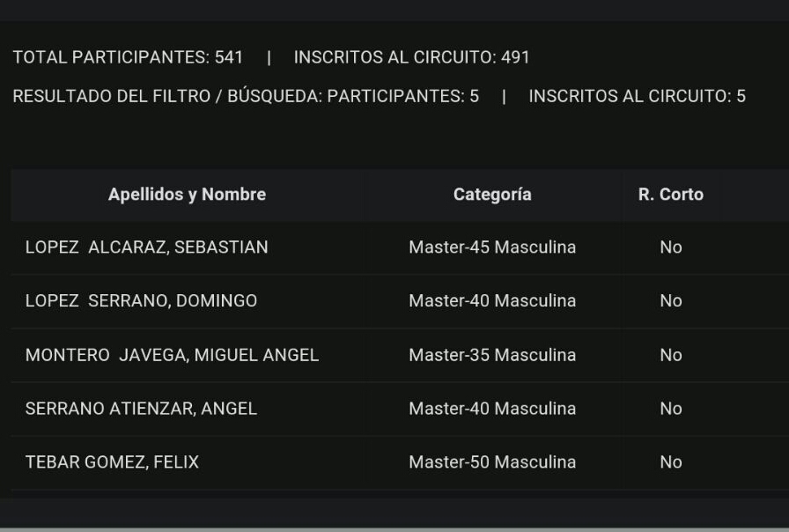
Task: Click TOTAL PARTICIPANTES: 541 text
Action: (128, 57)
